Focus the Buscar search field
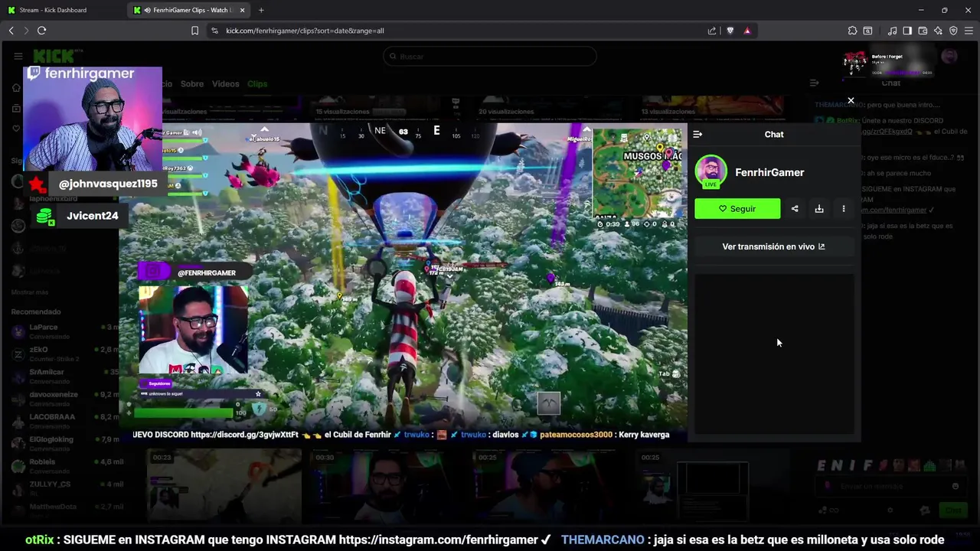Image resolution: width=980 pixels, height=551 pixels. 490,57
